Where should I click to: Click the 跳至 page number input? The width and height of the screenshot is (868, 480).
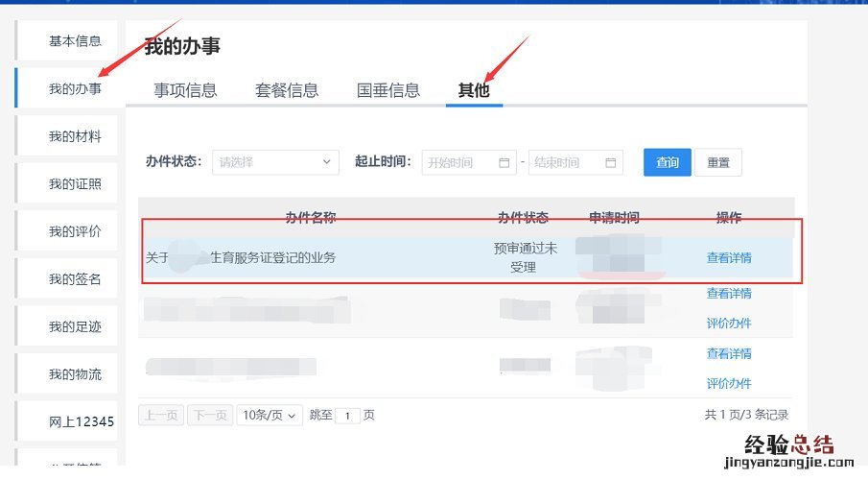click(x=347, y=416)
